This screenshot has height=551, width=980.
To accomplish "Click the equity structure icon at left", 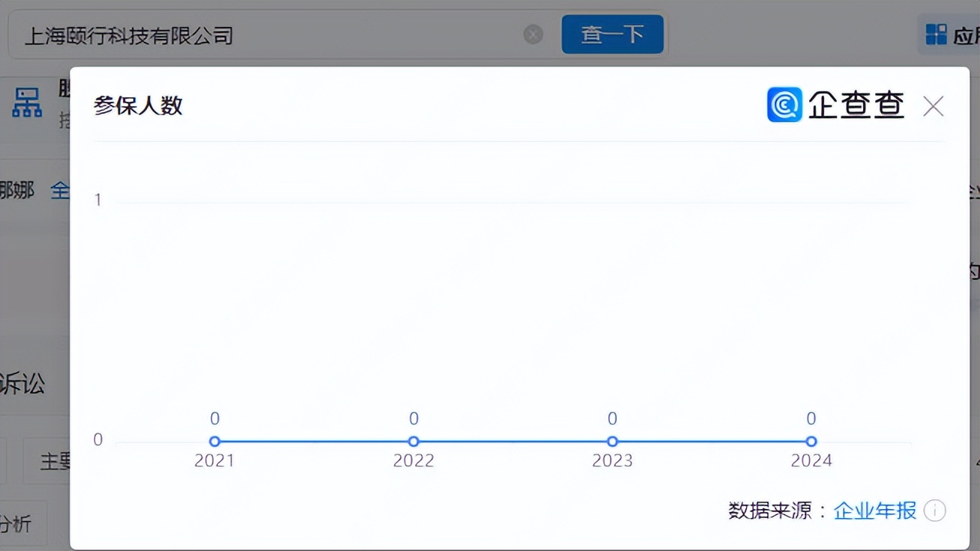I will tap(27, 103).
